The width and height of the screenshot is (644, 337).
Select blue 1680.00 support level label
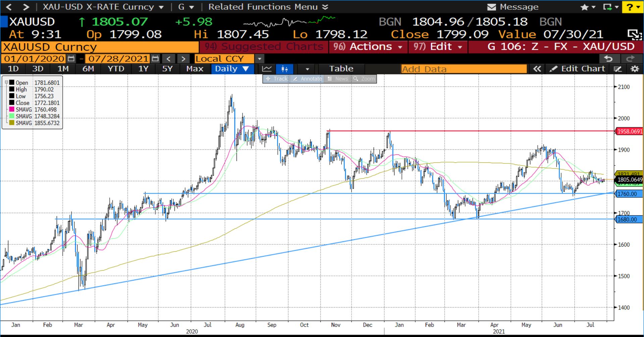click(629, 219)
